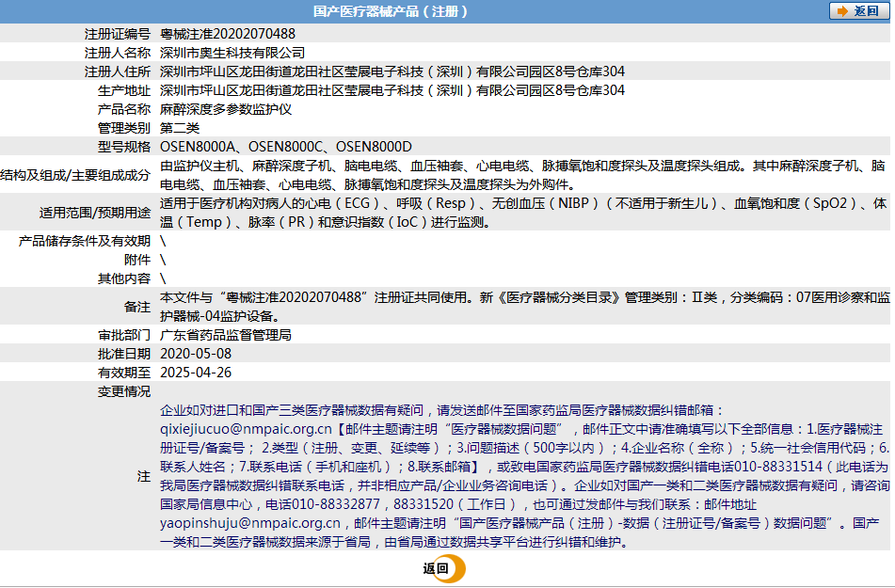
Task: Click remark text starting 本文件与
Action: [524, 307]
